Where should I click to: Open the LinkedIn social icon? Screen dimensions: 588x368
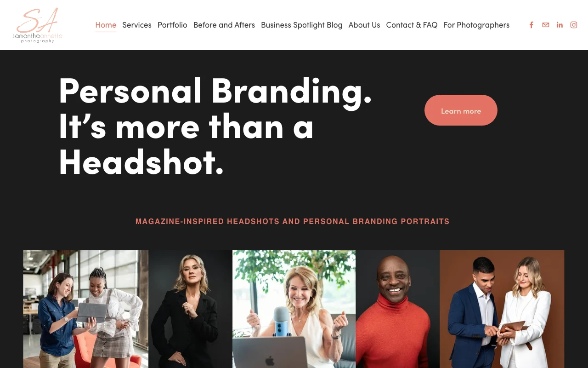560,25
